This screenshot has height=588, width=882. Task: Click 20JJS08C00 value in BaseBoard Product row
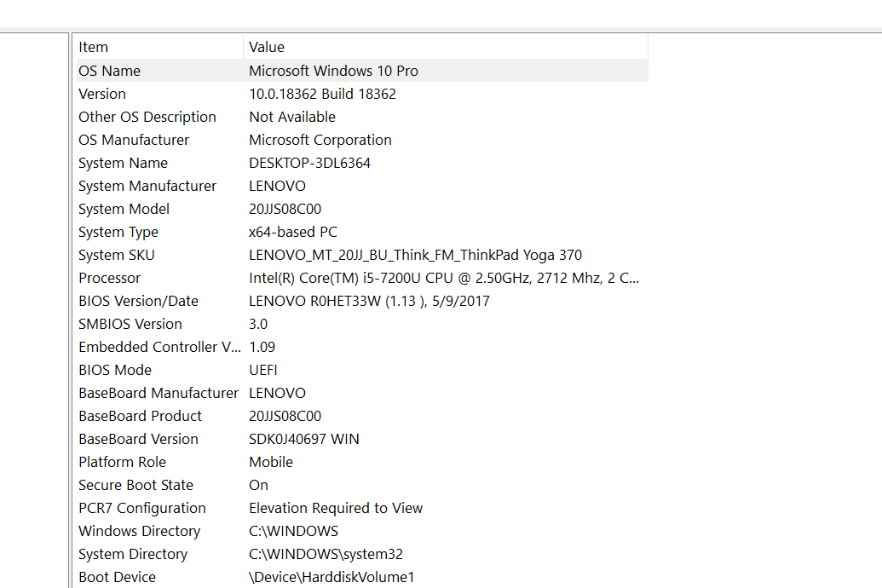285,417
